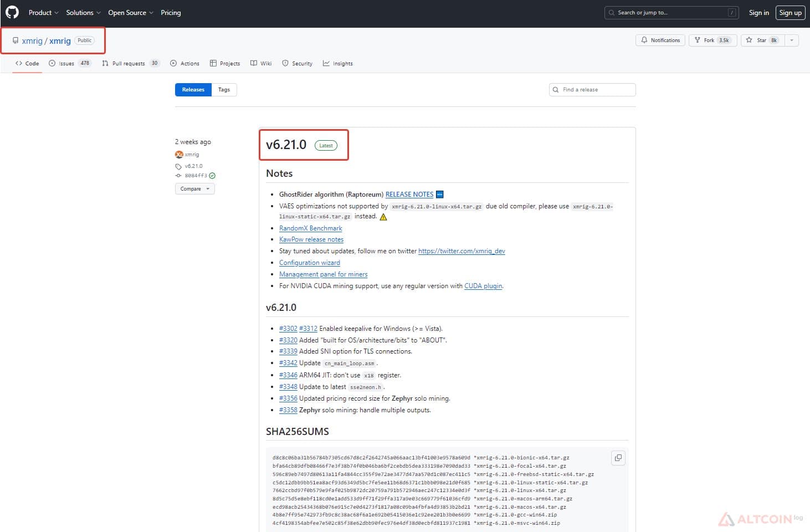Go to the Pricing page
This screenshot has height=532, width=810.
click(171, 13)
